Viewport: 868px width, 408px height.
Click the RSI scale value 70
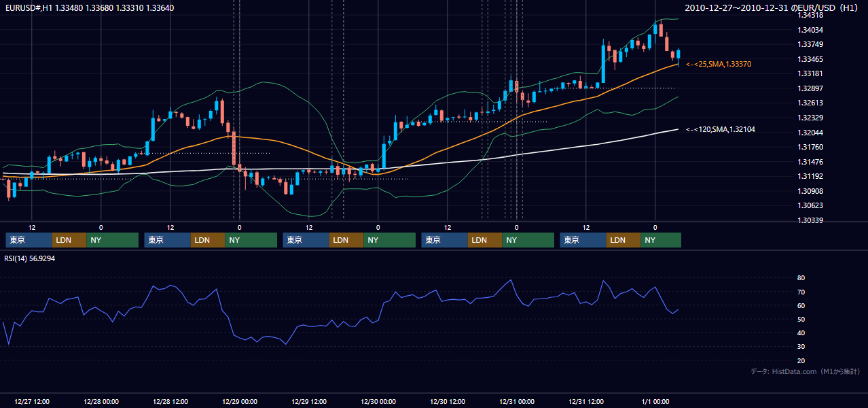pyautogui.click(x=801, y=292)
